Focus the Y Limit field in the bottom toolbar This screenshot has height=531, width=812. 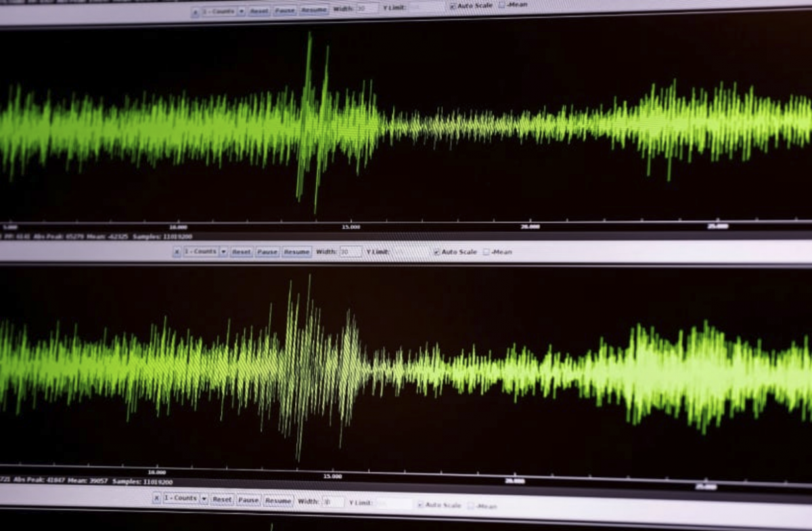click(x=394, y=503)
